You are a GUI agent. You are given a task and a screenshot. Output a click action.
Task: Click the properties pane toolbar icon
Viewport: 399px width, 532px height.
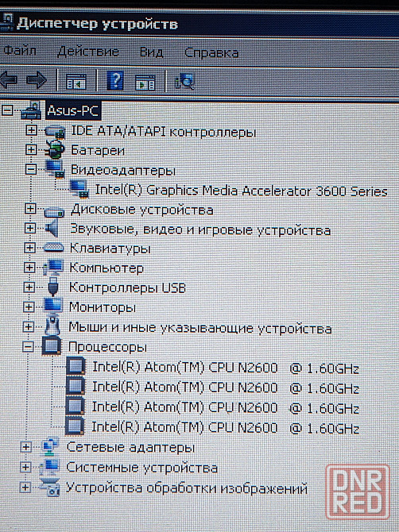click(x=145, y=82)
